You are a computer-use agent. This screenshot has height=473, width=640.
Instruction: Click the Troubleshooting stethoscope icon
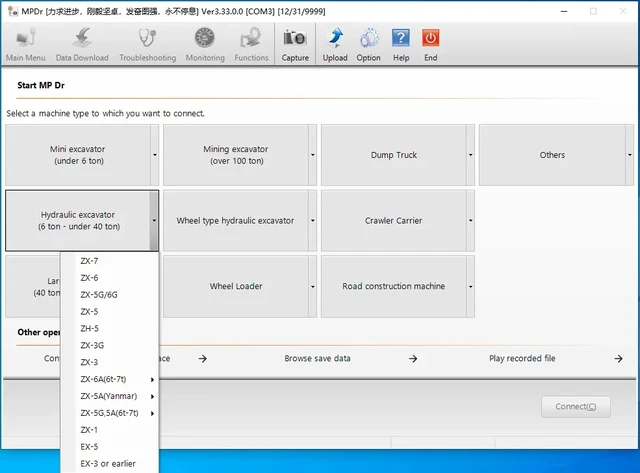[x=147, y=38]
